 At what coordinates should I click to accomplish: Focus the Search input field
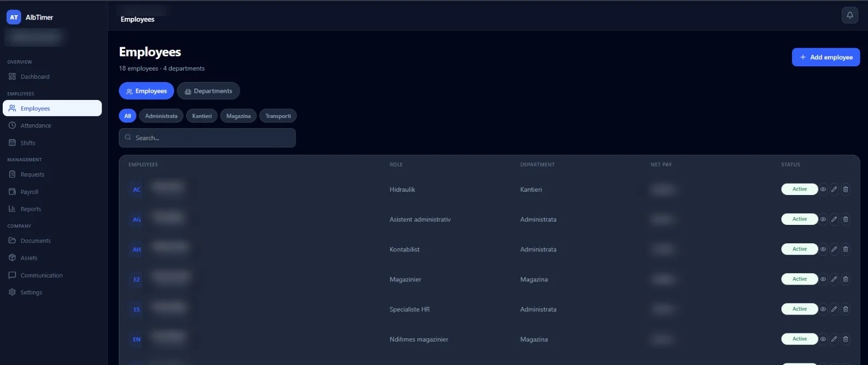pos(207,138)
